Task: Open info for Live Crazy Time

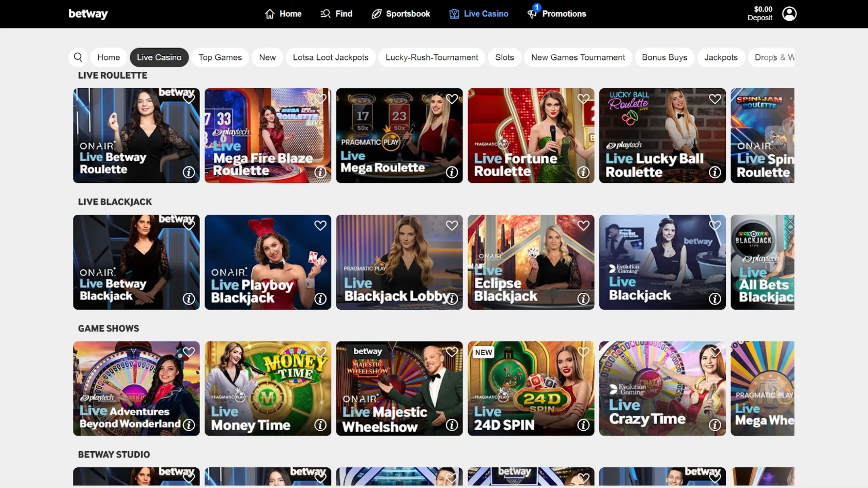Action: tap(715, 426)
